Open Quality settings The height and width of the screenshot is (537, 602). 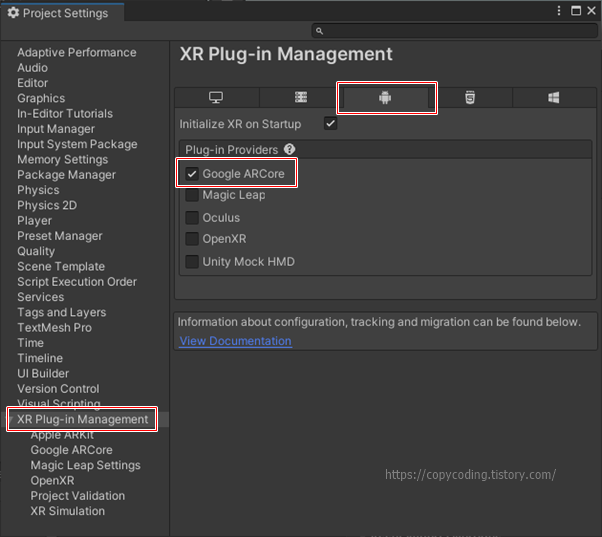coord(36,251)
